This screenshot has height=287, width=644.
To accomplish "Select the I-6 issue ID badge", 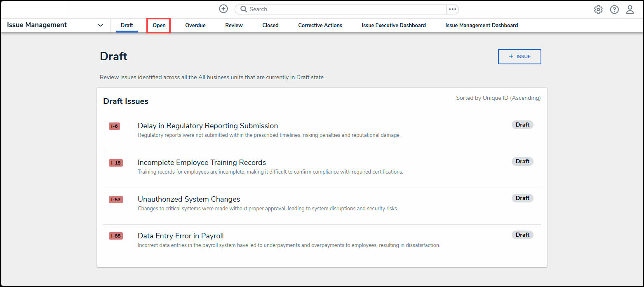I will pyautogui.click(x=114, y=126).
